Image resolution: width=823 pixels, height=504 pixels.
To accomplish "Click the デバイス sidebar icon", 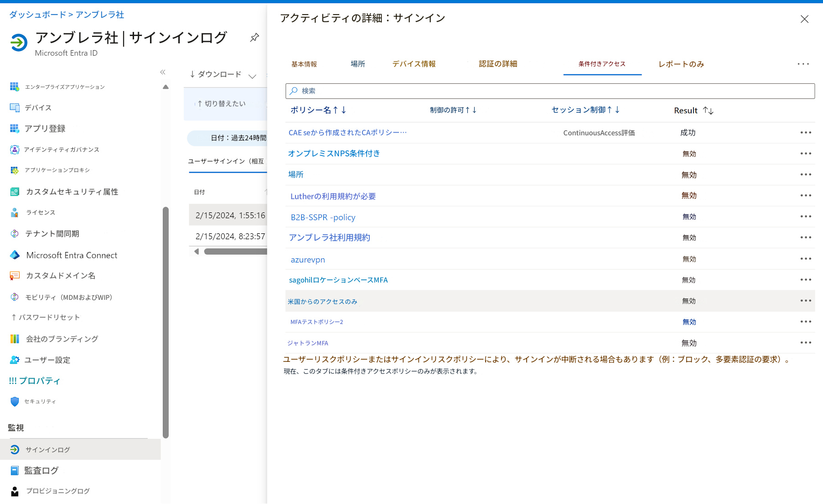I will click(15, 108).
